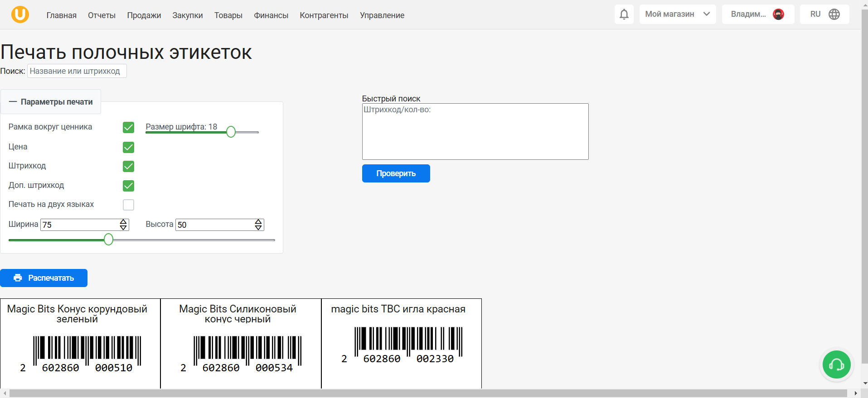Click the Высота spinner arrows
This screenshot has width=868, height=398.
258,225
